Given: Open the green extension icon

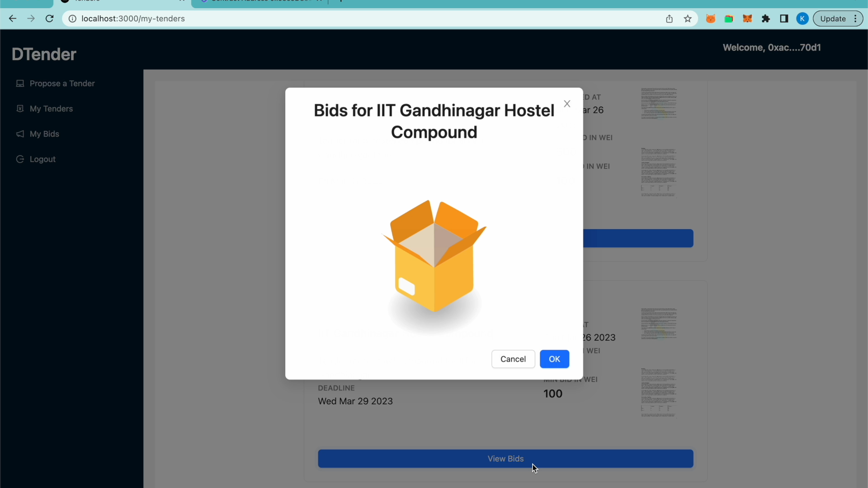Looking at the screenshot, I should [729, 19].
